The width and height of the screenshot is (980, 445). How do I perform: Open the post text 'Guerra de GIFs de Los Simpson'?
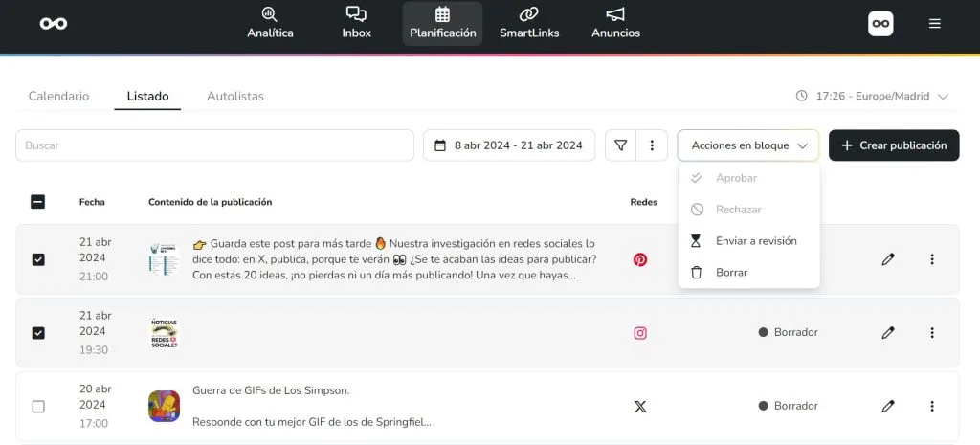click(x=271, y=390)
